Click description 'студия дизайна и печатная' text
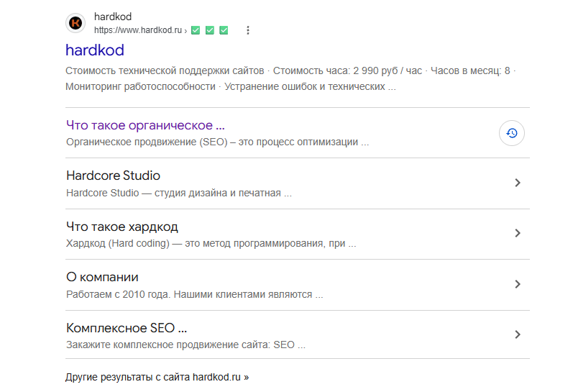 (x=218, y=193)
